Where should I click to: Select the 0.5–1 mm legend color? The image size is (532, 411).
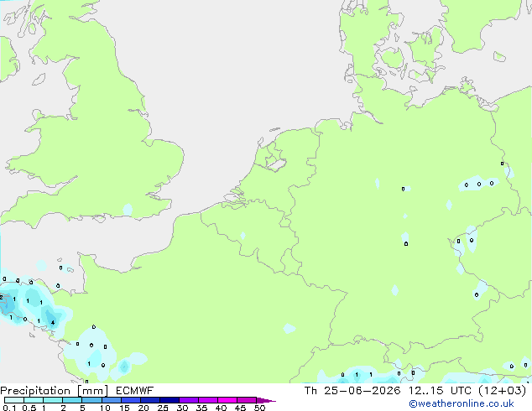34,400
